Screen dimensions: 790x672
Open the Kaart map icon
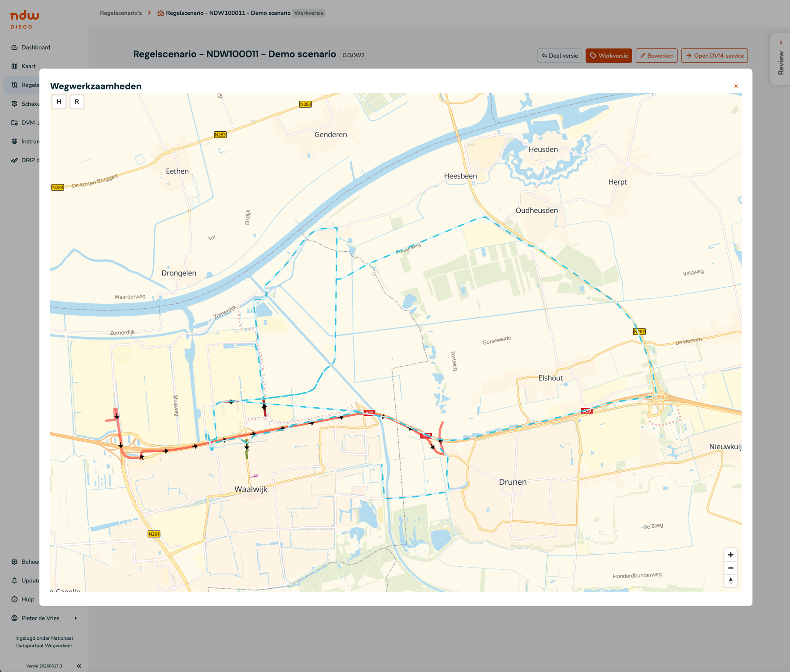(14, 66)
